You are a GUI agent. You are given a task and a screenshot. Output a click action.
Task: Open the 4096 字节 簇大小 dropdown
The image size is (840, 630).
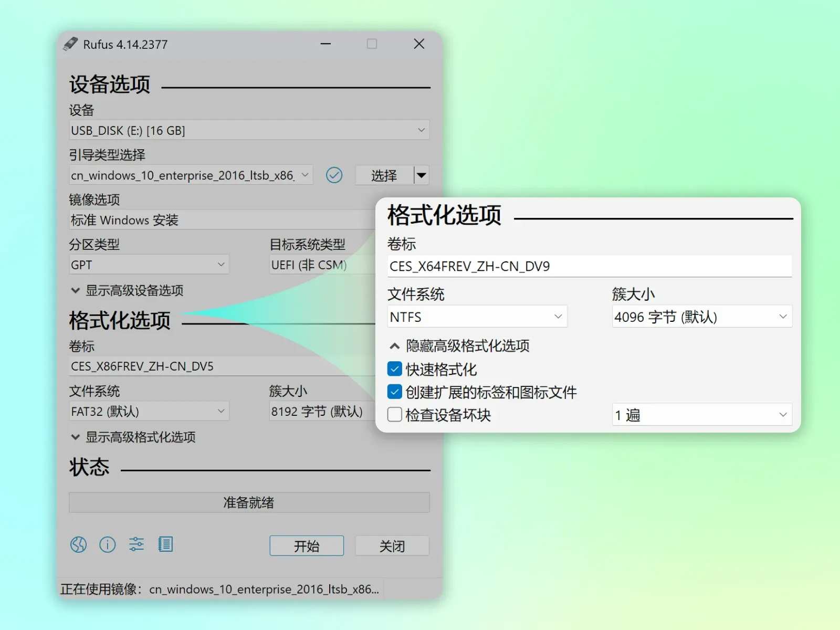click(702, 317)
